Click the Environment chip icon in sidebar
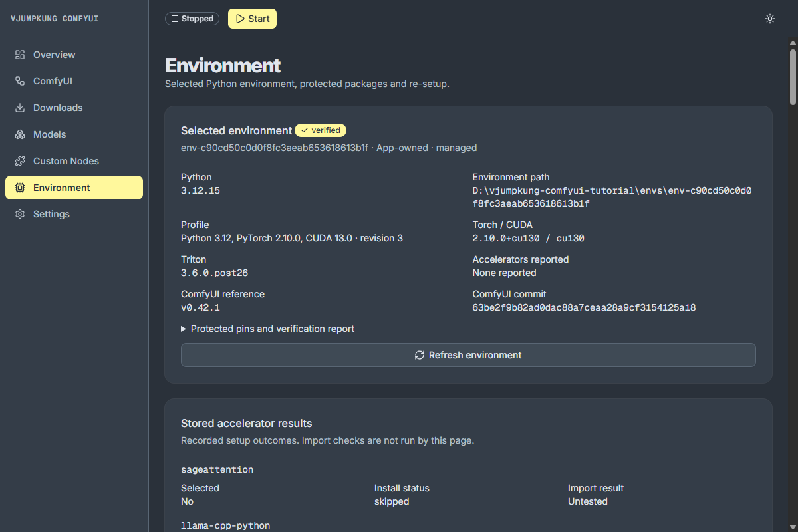798x532 pixels. pos(20,188)
